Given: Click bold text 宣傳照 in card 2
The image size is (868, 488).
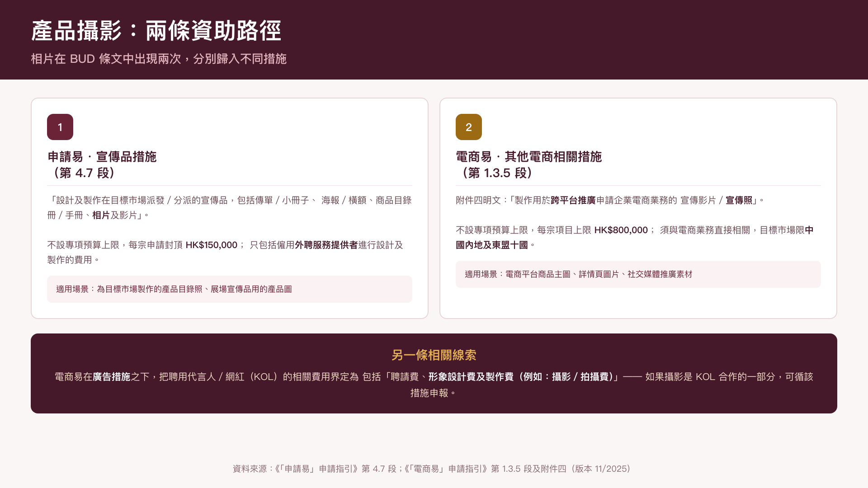Looking at the screenshot, I should 739,200.
